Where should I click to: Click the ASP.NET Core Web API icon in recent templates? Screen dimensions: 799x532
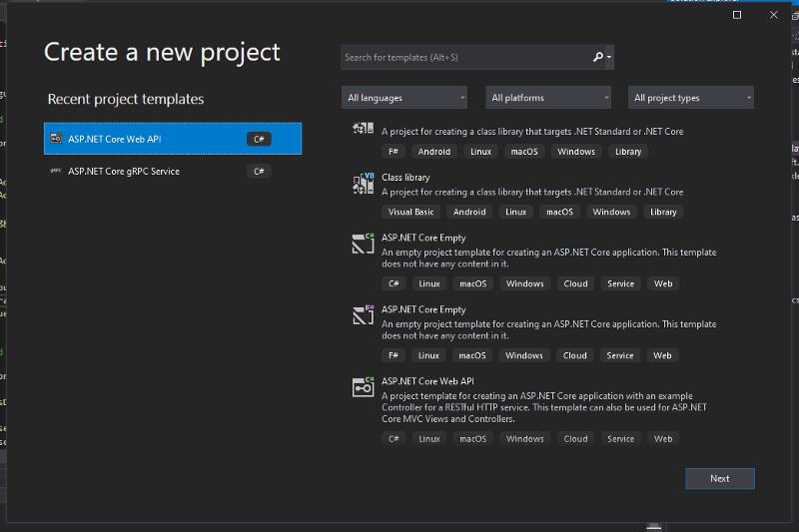tap(57, 139)
